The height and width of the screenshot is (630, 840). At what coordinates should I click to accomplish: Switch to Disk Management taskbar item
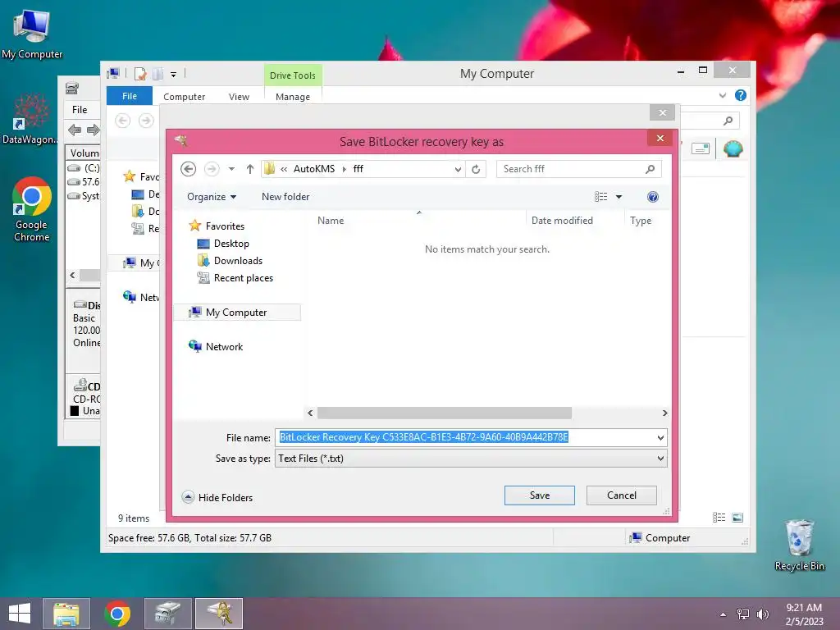167,614
